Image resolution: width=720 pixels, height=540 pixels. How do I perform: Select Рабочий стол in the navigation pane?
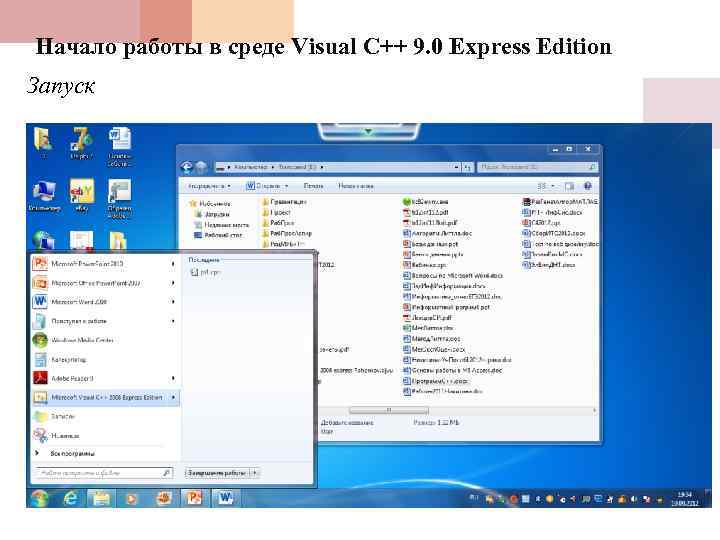[x=218, y=235]
